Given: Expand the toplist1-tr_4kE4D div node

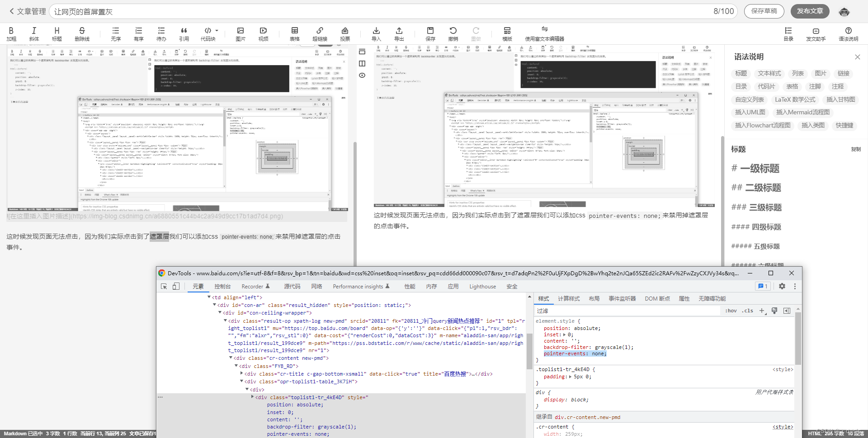Looking at the screenshot, I should pos(252,396).
